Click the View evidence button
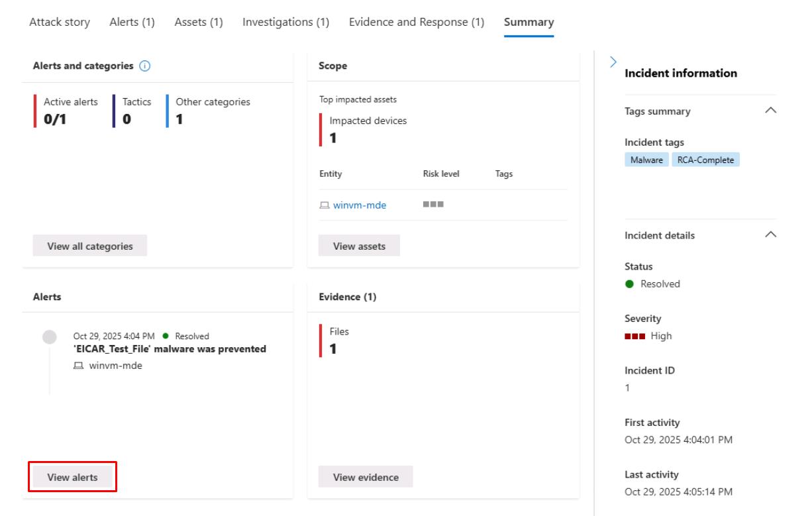The width and height of the screenshot is (812, 516). (x=366, y=477)
